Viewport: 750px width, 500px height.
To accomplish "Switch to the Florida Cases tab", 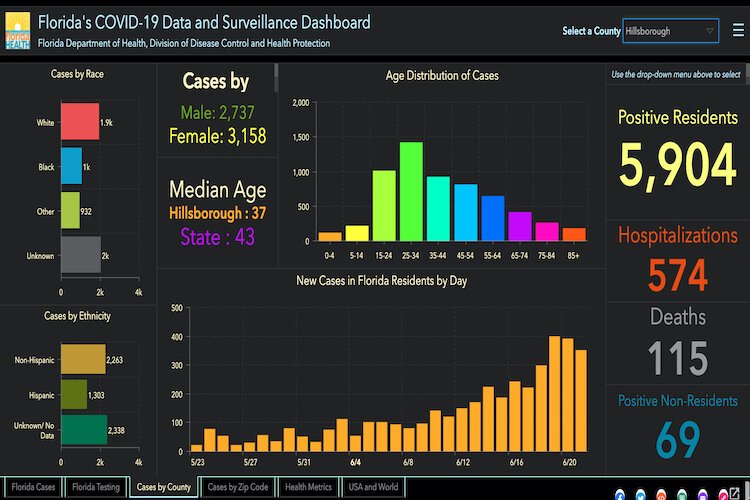I will point(33,487).
